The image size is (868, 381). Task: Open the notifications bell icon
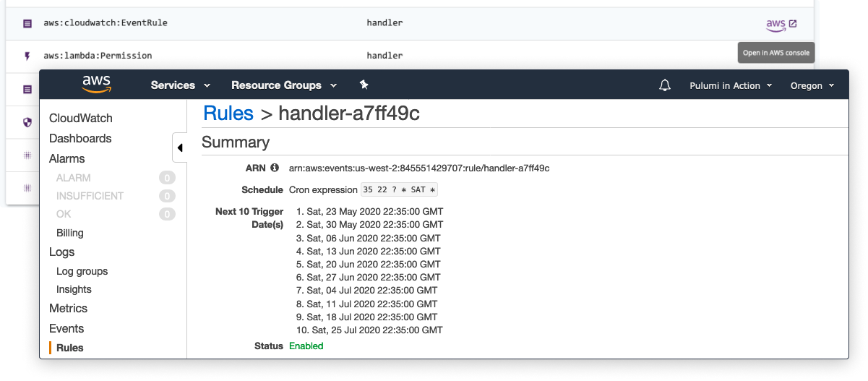point(665,85)
